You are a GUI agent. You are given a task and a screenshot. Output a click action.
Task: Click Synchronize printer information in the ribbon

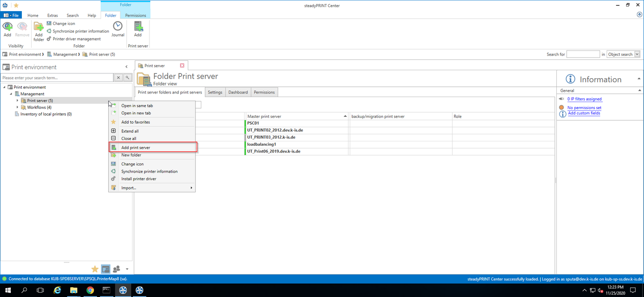78,31
